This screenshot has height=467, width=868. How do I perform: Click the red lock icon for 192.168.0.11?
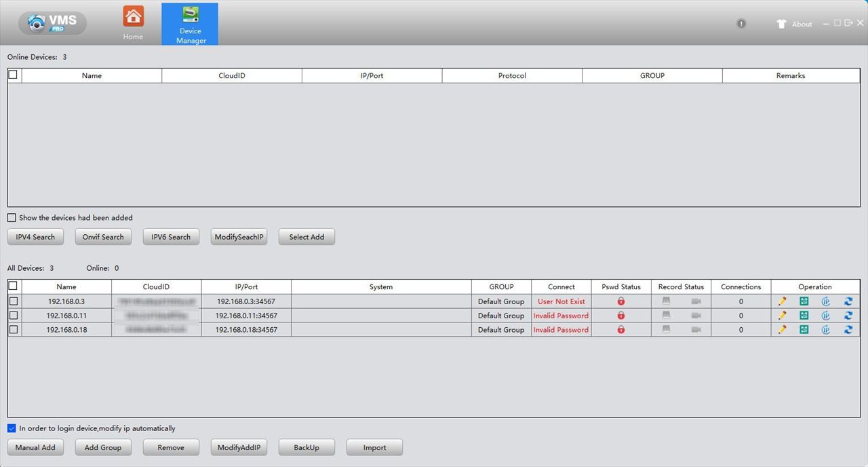621,316
